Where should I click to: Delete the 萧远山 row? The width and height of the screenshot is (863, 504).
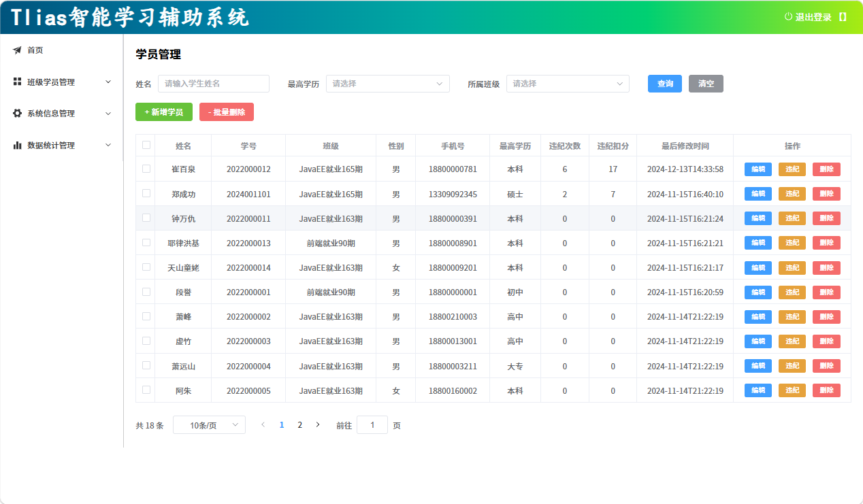coord(826,366)
